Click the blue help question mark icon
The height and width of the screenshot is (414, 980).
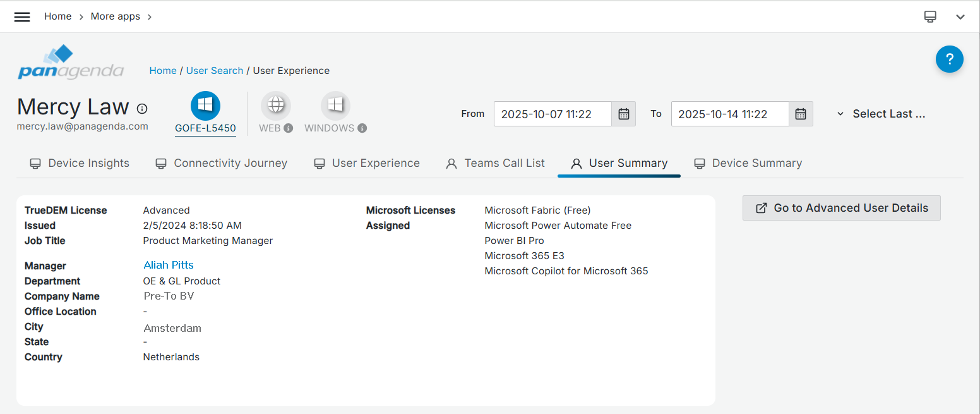(949, 59)
